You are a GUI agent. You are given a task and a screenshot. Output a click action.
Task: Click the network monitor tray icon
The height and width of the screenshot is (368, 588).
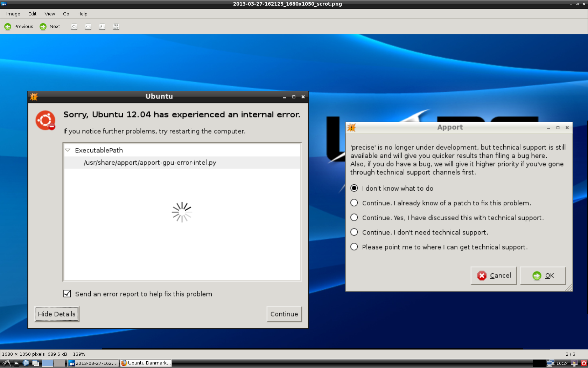[551, 363]
